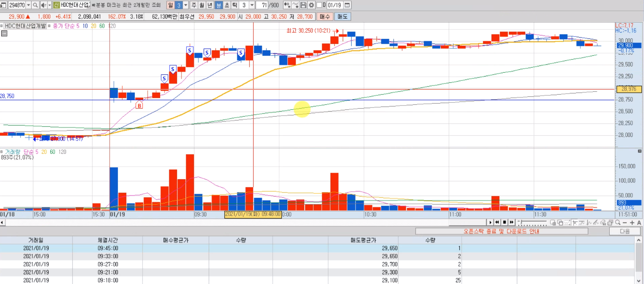Select the 월 monthly period button
This screenshot has width=644, height=284.
pos(202,5)
